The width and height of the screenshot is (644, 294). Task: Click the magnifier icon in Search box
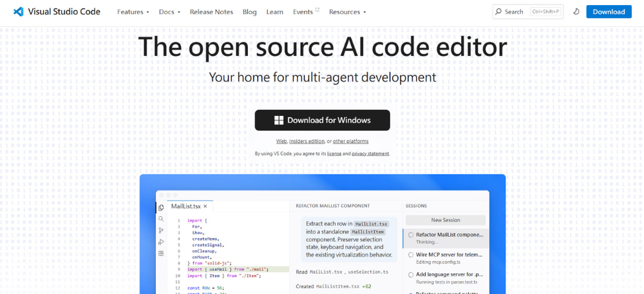[x=498, y=12]
